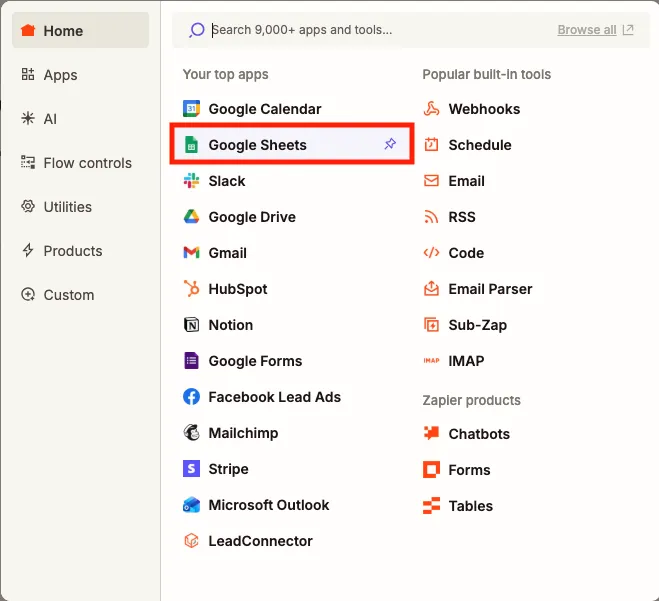Pin Google Sheets with the pin icon
The height and width of the screenshot is (601, 659).
[x=390, y=144]
